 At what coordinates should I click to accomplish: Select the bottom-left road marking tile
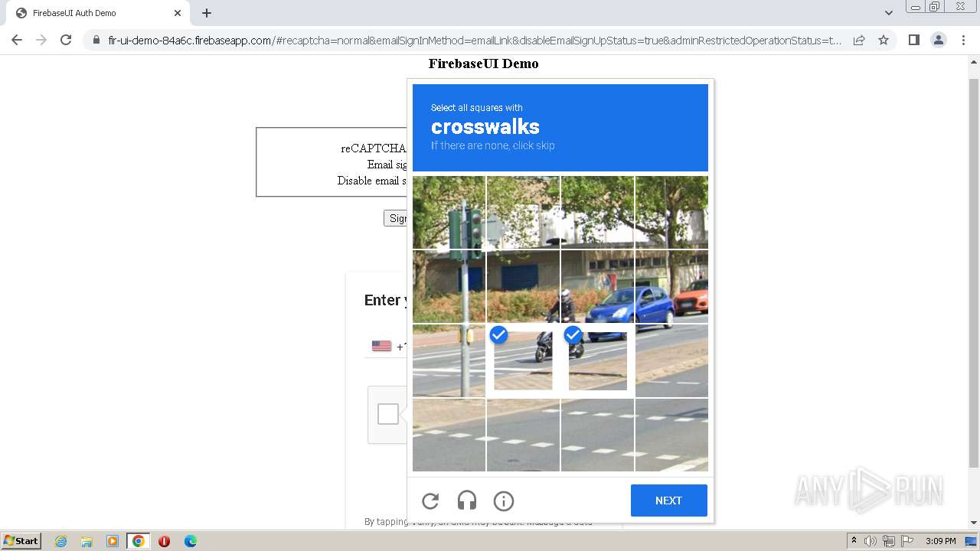449,435
